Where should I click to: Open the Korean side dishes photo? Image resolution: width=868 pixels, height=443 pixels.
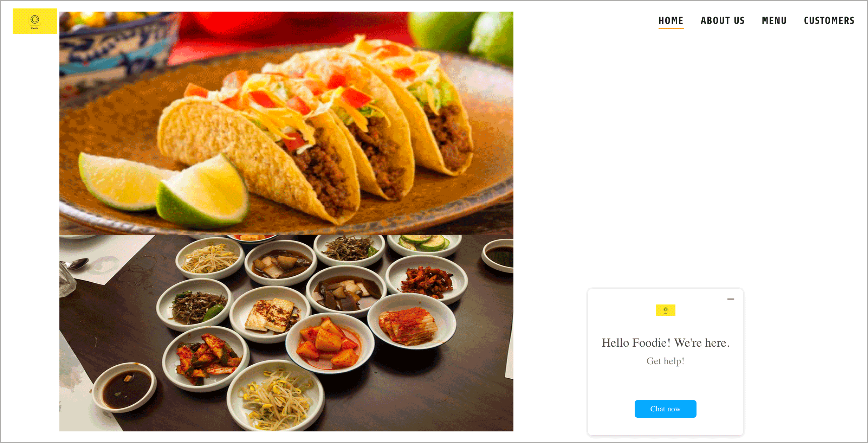point(286,333)
